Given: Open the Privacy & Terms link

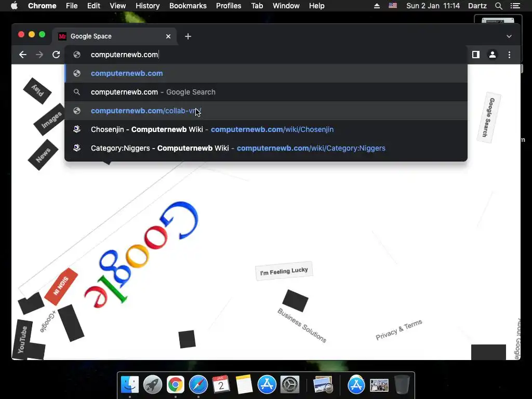Looking at the screenshot, I should click(x=399, y=329).
